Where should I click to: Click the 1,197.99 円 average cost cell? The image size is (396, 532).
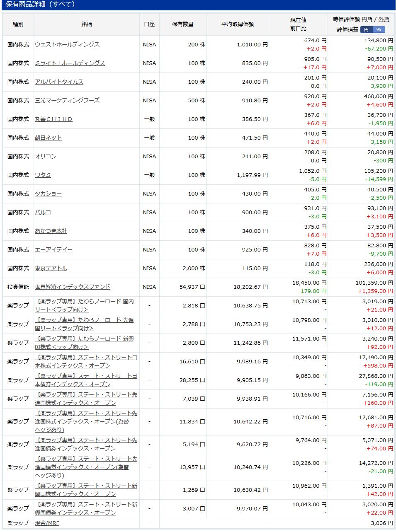(253, 175)
